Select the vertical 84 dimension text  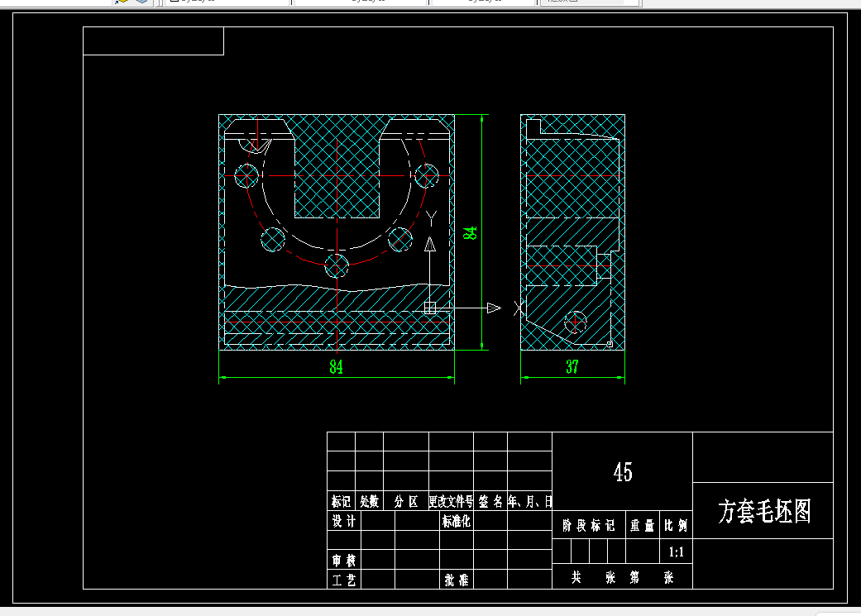[470, 233]
